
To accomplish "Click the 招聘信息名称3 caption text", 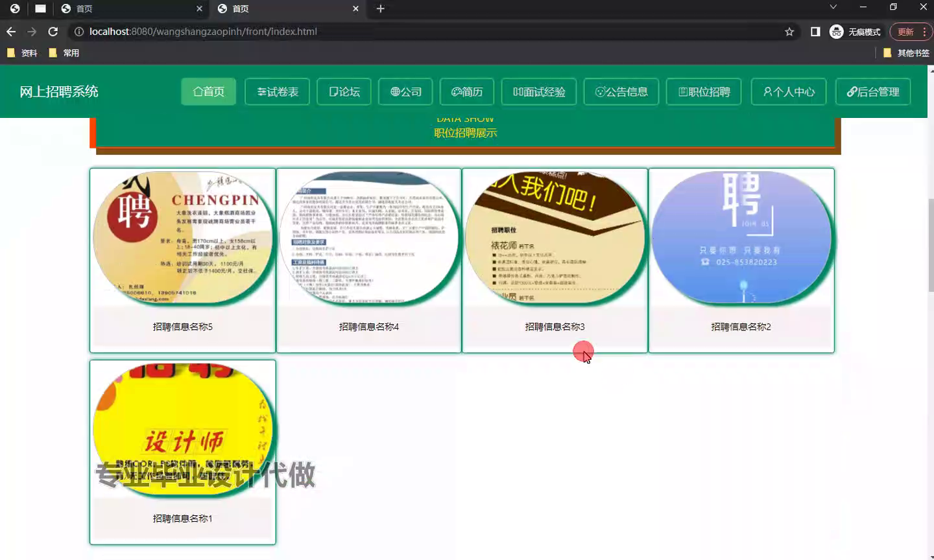I will (555, 327).
